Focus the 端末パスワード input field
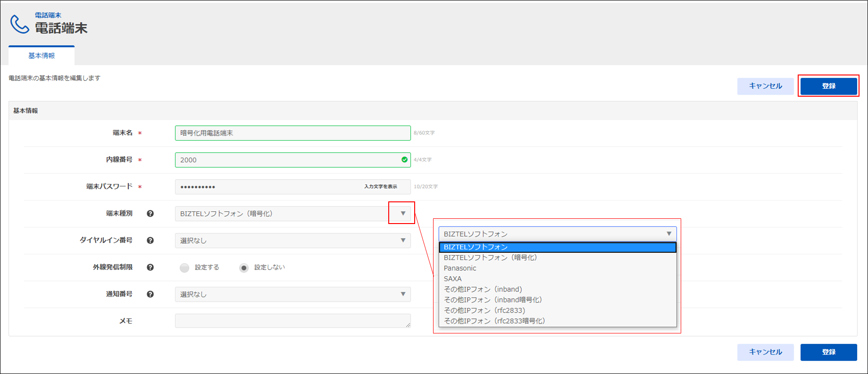Screen dimensions: 868x374 coord(292,187)
